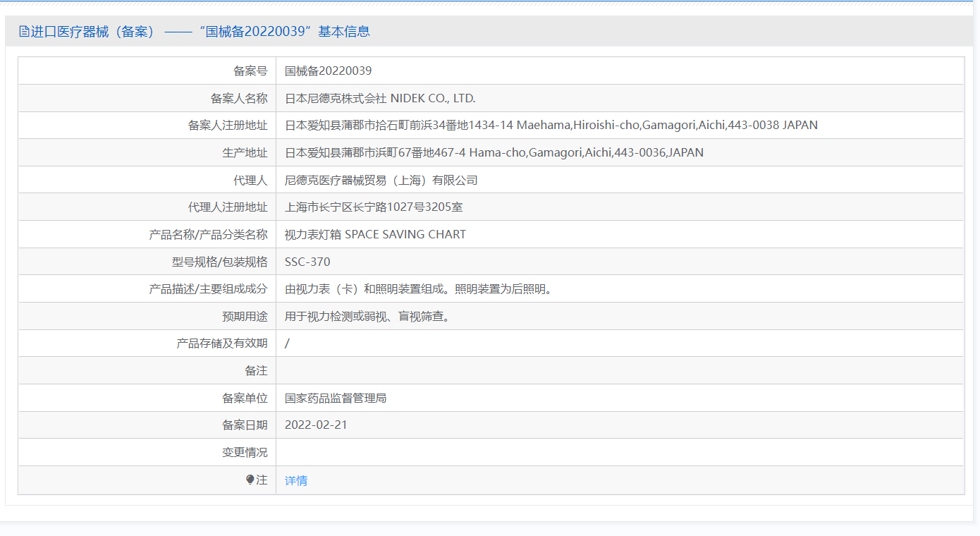Select the Hama-cho, Gamagori production address

[494, 152]
